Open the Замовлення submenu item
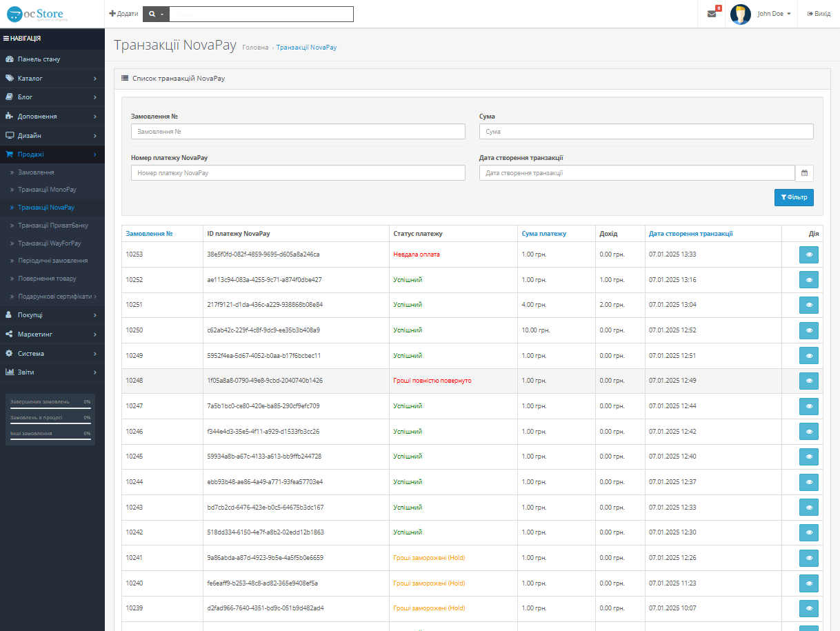This screenshot has width=840, height=631. tap(52, 172)
